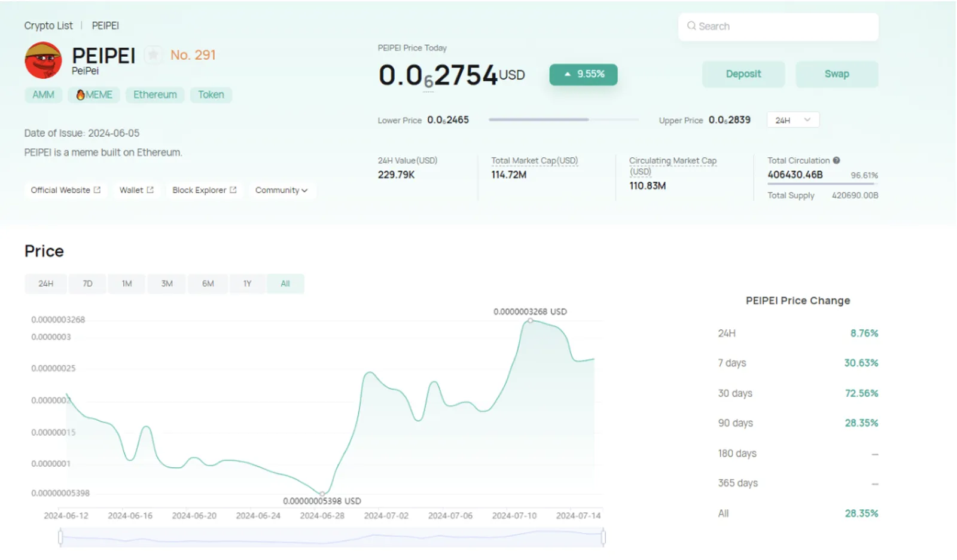The height and width of the screenshot is (560, 957).
Task: Select the 3M chart tab
Action: point(167,283)
